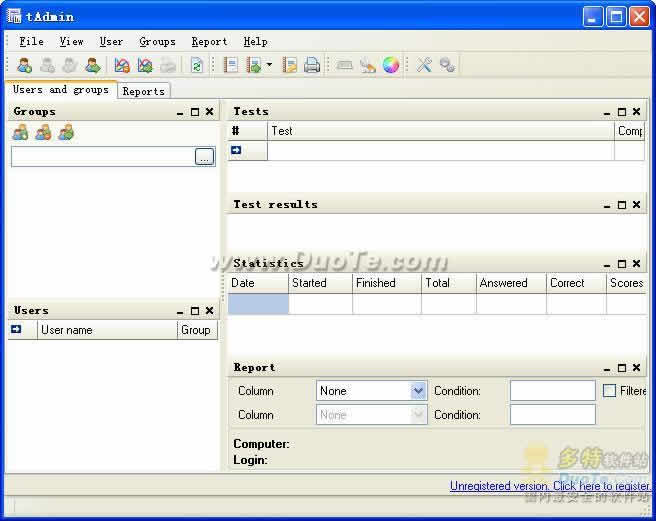The width and height of the screenshot is (656, 521).
Task: Click the export report icon with green arrow
Action: click(254, 65)
